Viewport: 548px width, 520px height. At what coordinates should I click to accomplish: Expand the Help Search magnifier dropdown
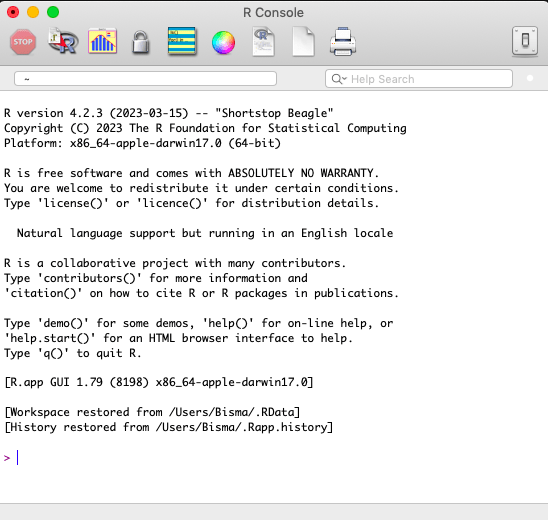(339, 79)
